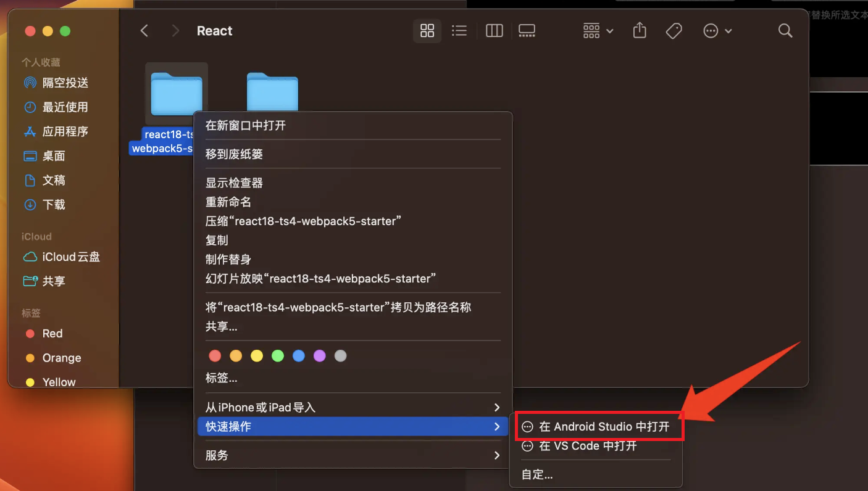Screen dimensions: 868x491
Task: Switch Finder to gallery view
Action: click(x=527, y=31)
